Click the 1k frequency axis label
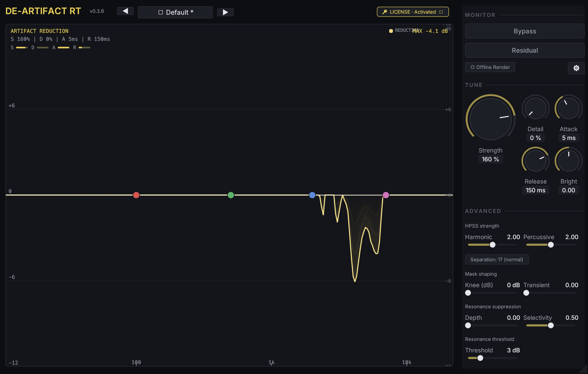The height and width of the screenshot is (374, 588). pyautogui.click(x=272, y=363)
